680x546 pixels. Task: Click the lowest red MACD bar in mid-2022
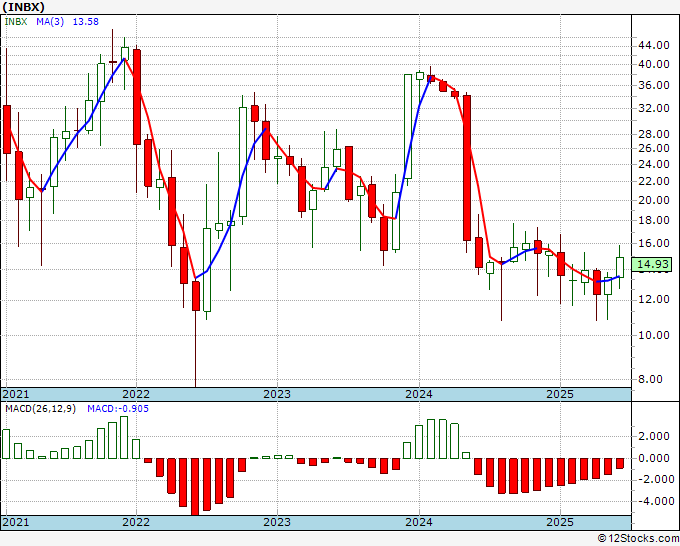point(195,487)
